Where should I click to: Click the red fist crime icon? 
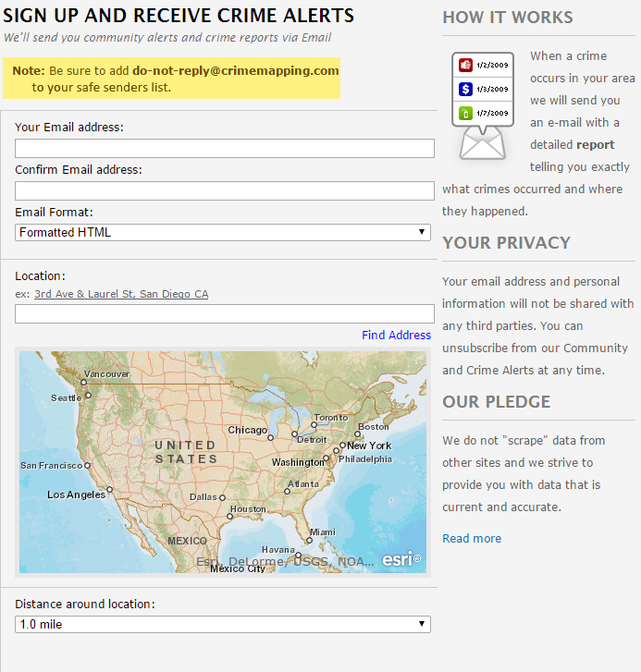point(466,65)
